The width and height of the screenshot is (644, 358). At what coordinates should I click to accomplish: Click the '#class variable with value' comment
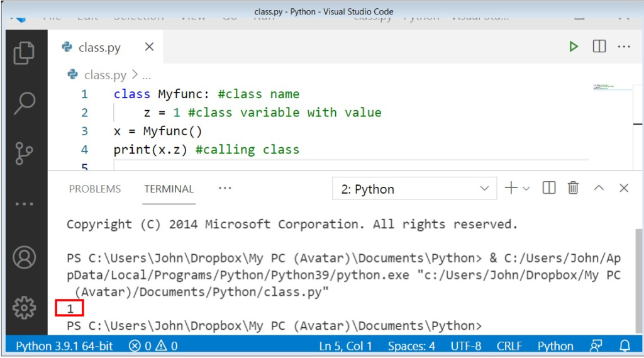(x=285, y=113)
